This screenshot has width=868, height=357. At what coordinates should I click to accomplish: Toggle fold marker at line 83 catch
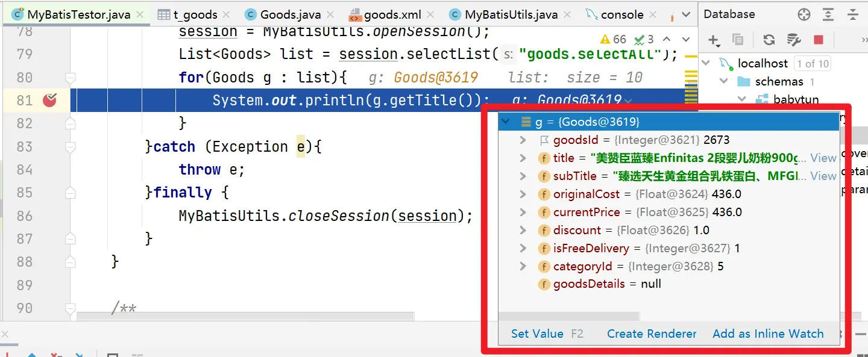[x=71, y=147]
